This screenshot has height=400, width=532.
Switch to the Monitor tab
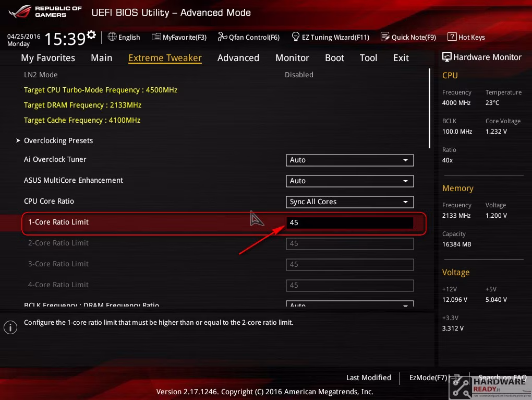pos(292,58)
